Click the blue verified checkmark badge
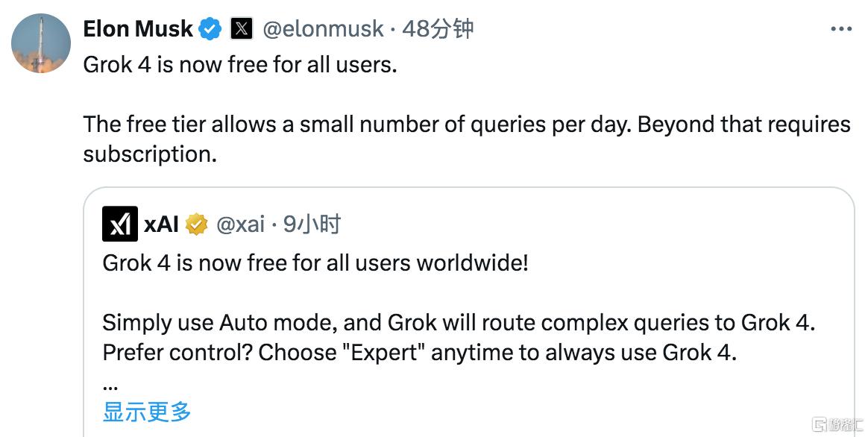 [x=210, y=29]
